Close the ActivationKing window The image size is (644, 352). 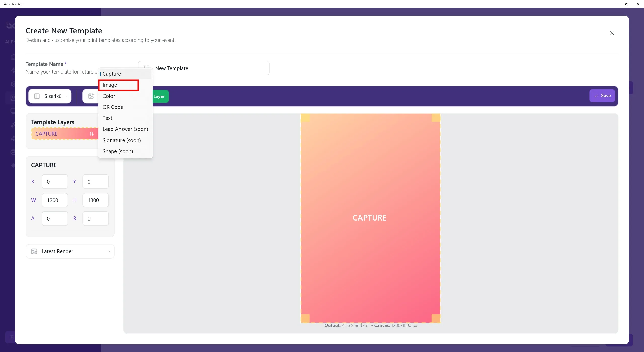coord(638,4)
